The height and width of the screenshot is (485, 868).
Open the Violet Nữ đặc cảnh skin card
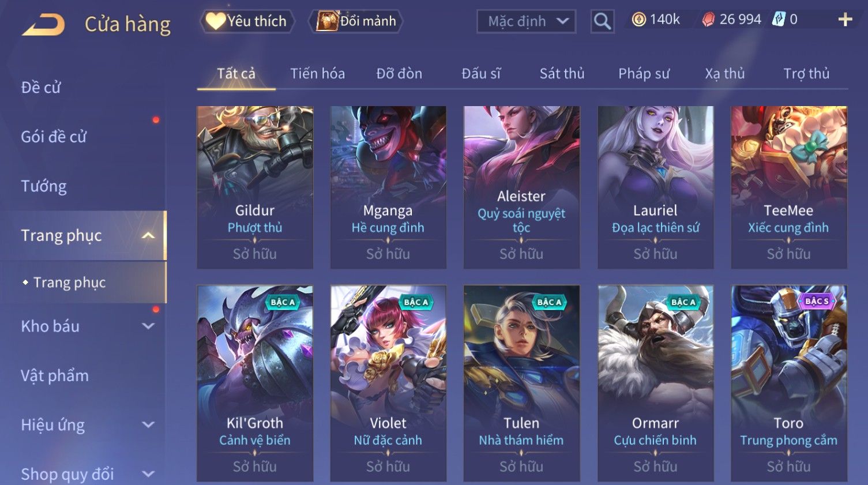pyautogui.click(x=388, y=384)
